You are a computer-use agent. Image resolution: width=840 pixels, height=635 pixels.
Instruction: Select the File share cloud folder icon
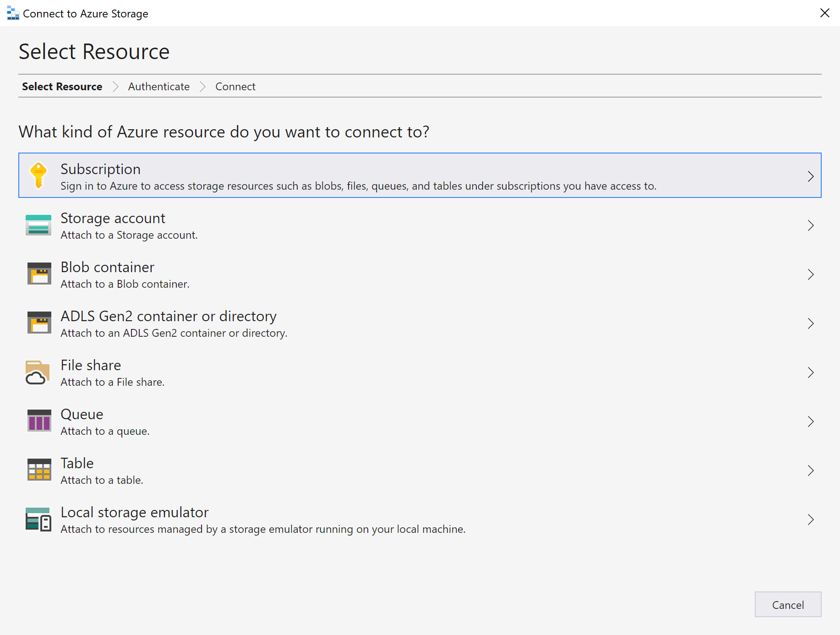pos(37,372)
